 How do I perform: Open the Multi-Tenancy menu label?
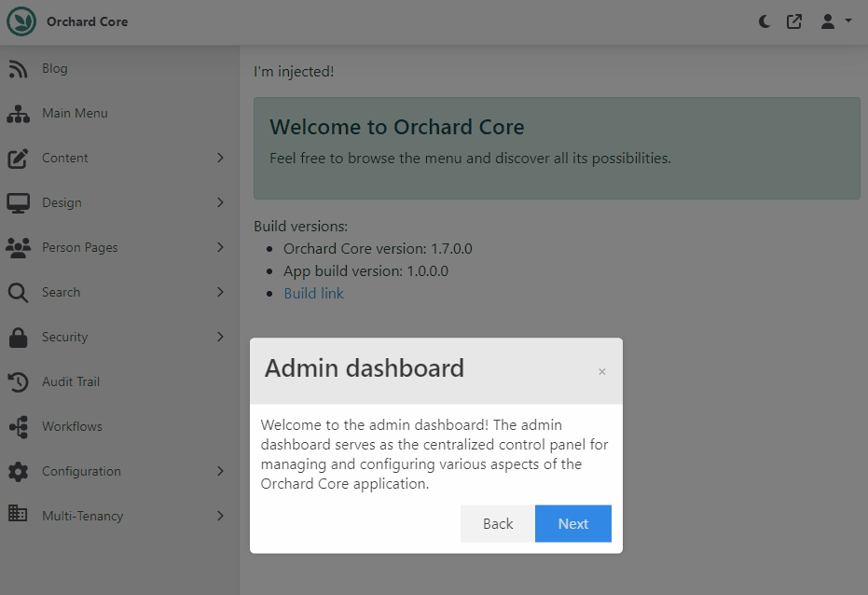82,516
